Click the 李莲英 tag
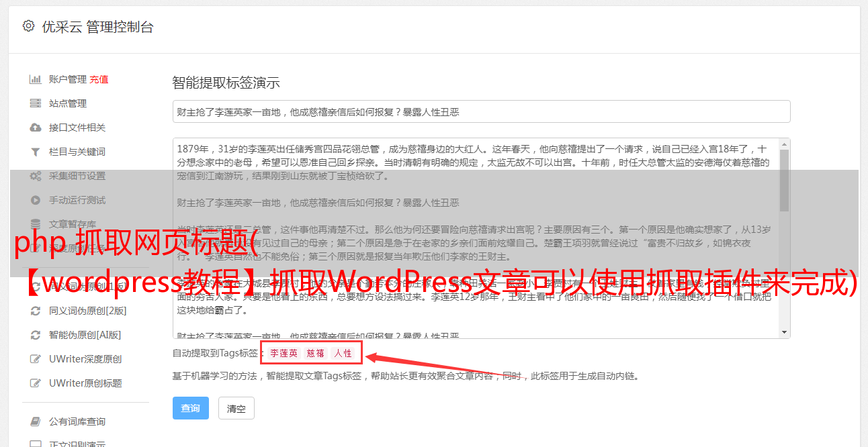The image size is (868, 447). [284, 353]
